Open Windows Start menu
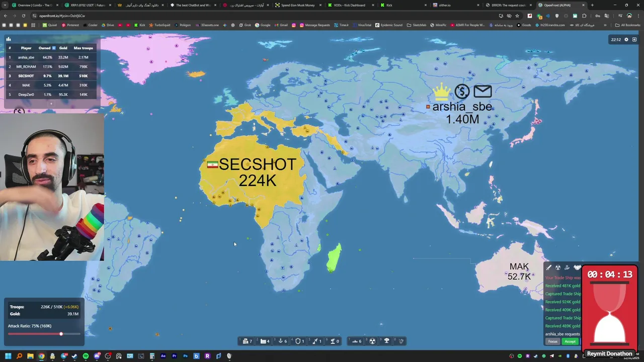Screen dimensions: 644x362 click(x=8, y=356)
